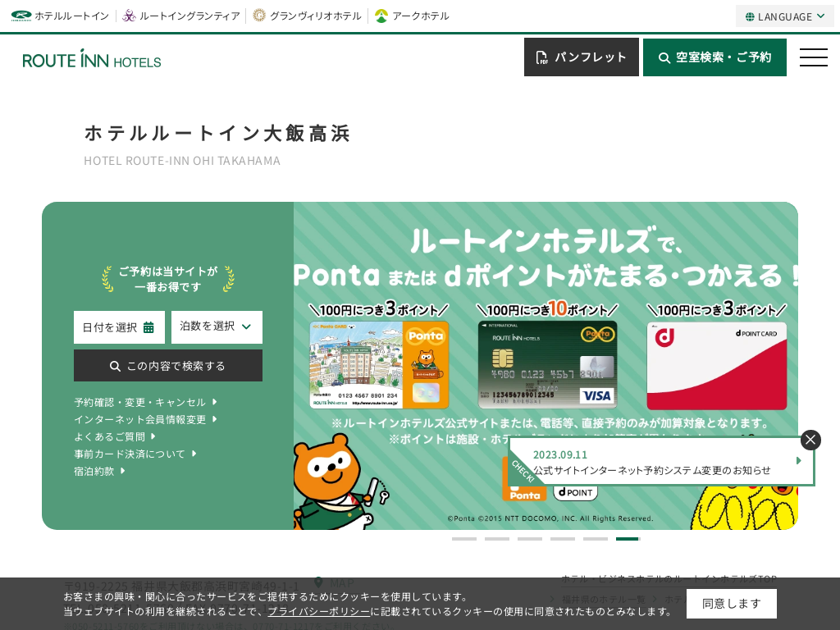Open 公式サイトインターネット予約システム変更のお知らせ notice

[x=651, y=470]
